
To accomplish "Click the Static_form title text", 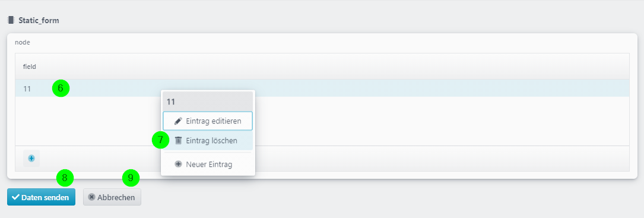I will click(39, 20).
